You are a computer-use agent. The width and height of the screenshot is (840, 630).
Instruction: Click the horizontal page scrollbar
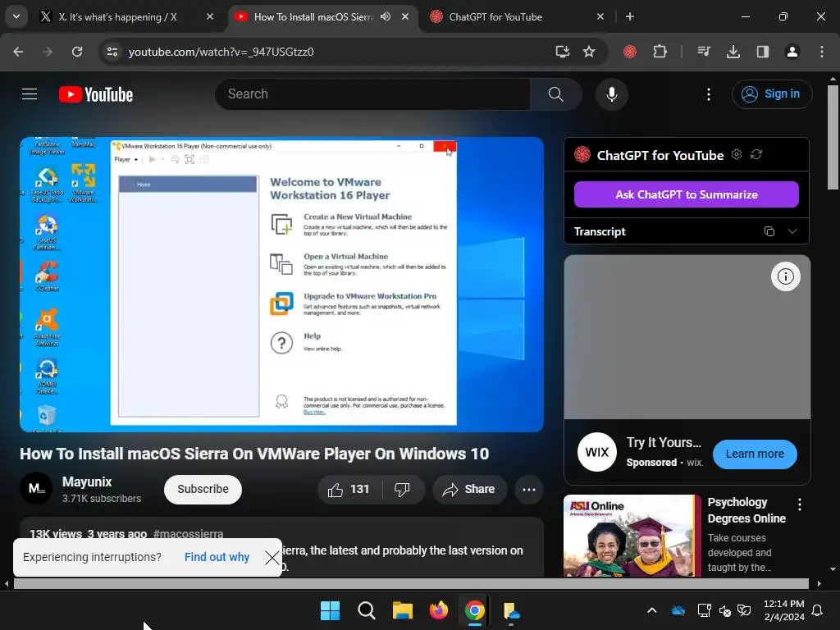point(411,583)
